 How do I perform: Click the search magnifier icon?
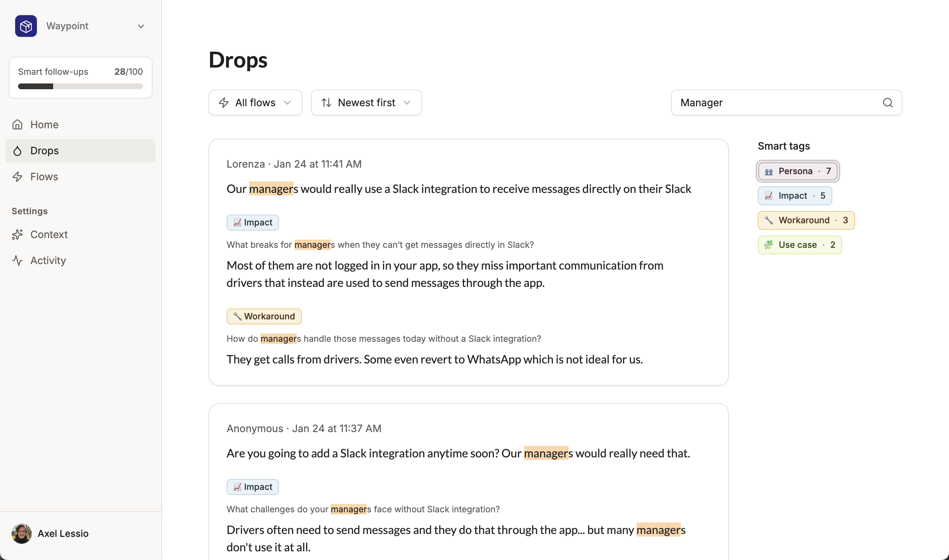coord(888,103)
